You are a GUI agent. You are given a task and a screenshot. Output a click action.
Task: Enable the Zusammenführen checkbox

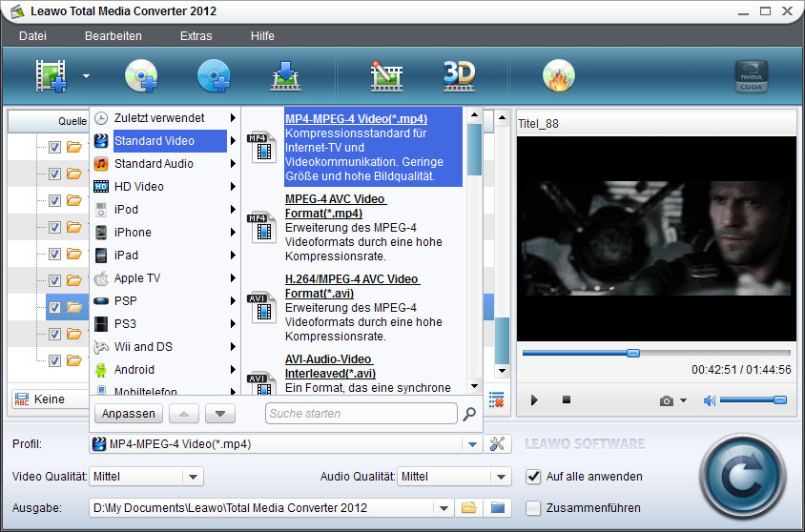pyautogui.click(x=534, y=507)
